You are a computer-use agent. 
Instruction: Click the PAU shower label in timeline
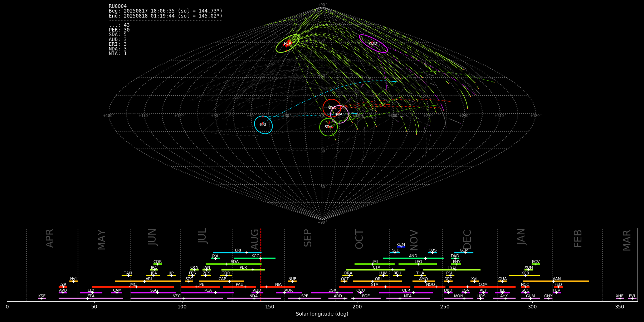[x=240, y=285]
